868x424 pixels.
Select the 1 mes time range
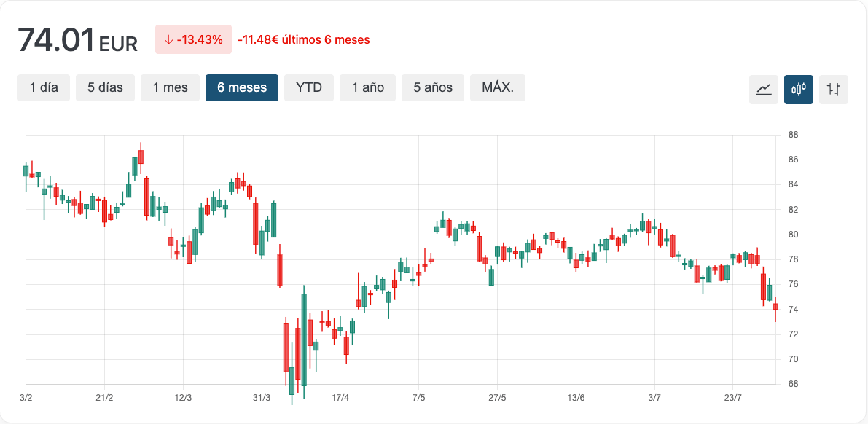(170, 87)
